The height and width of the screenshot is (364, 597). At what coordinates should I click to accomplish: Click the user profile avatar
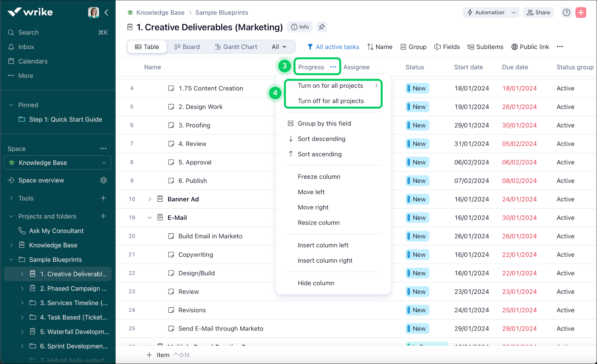(93, 13)
